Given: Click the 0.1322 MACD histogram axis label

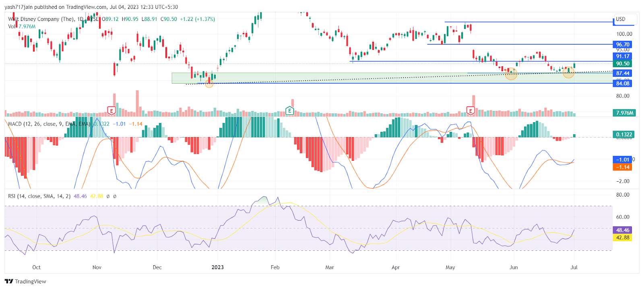Looking at the screenshot, I should click(623, 134).
